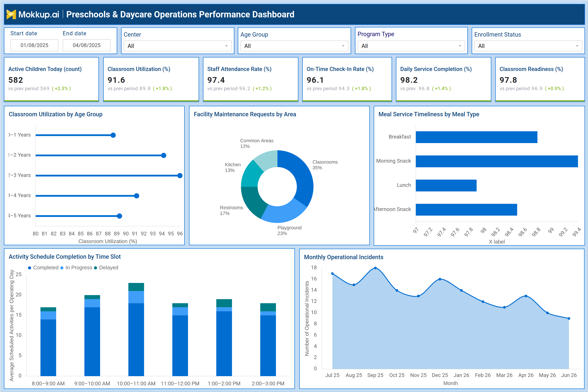Click the Lunch bar in meal chart
588x392 pixels.
[446, 186]
